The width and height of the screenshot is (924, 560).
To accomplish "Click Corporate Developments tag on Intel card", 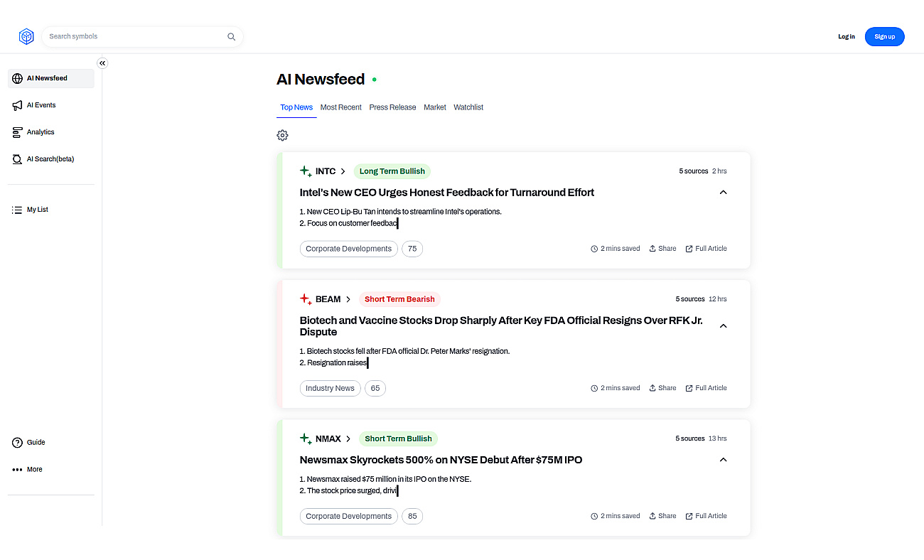I will point(348,249).
